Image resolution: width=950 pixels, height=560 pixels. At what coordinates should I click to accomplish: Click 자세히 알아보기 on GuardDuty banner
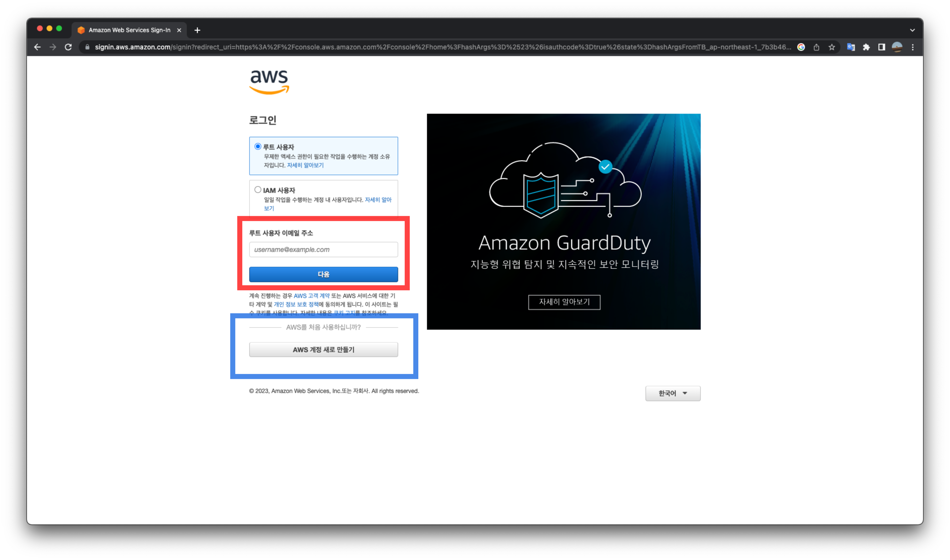point(564,302)
